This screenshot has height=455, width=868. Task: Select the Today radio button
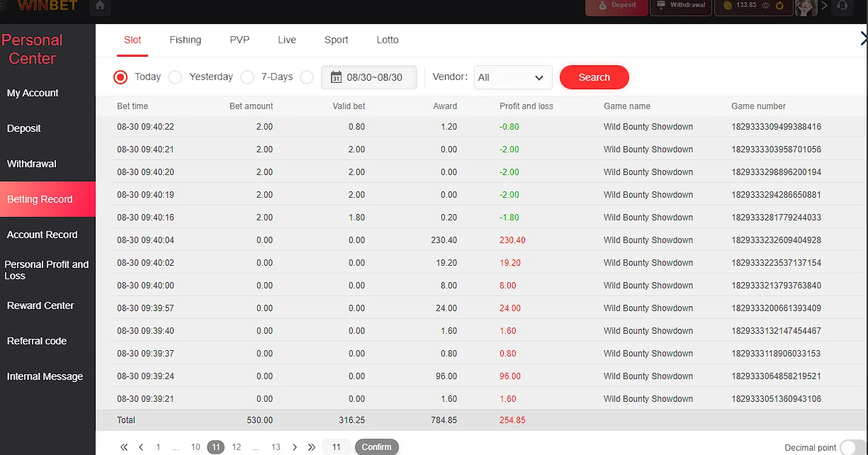120,77
